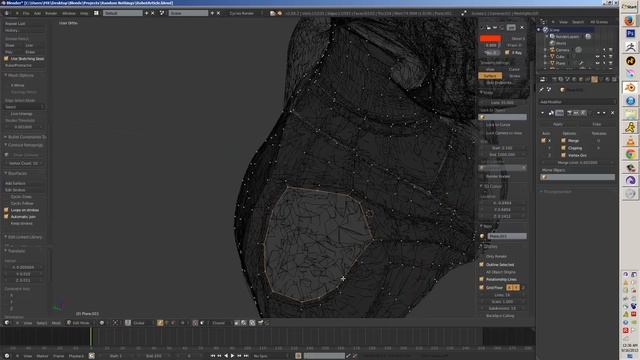Toggle visibility eye for Plane in outliner

tap(598, 63)
